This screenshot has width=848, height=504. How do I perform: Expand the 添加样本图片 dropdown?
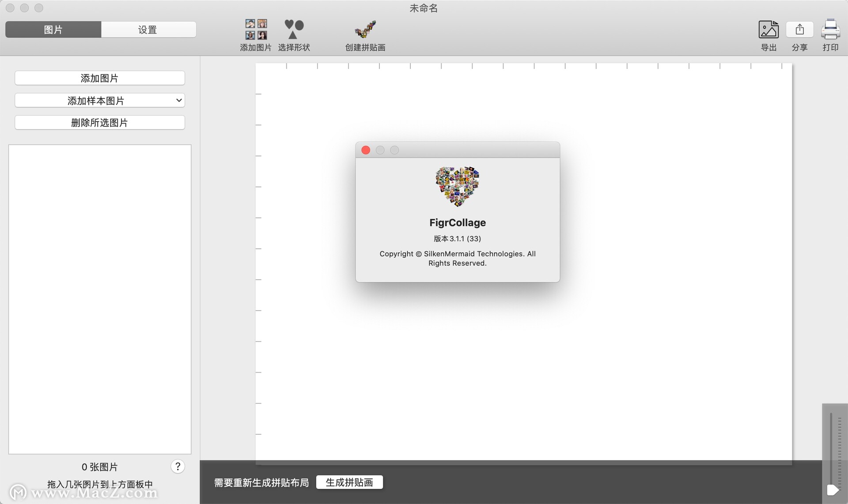(x=100, y=101)
